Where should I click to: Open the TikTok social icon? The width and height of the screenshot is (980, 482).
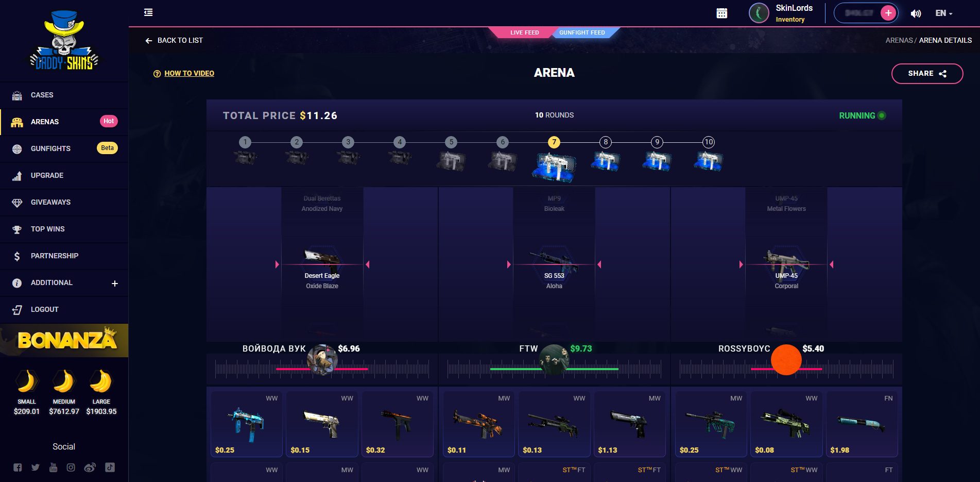(x=110, y=468)
